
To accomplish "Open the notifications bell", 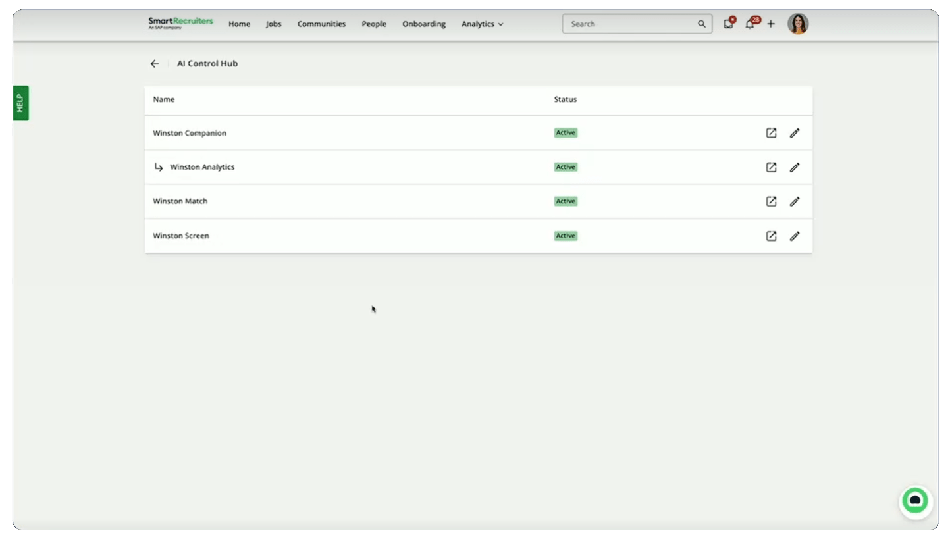I will (749, 24).
